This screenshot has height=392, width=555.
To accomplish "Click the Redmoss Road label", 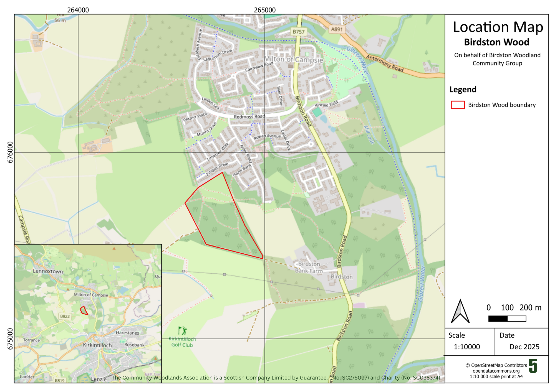I will pos(249,117).
